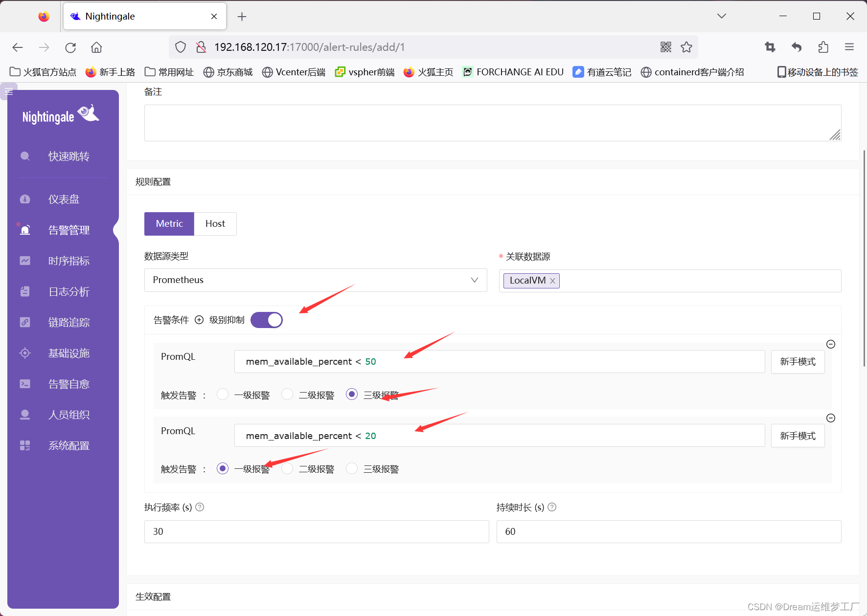Viewport: 867px width, 616px height.
Task: Add a new alert condition with plus icon
Action: tap(199, 320)
